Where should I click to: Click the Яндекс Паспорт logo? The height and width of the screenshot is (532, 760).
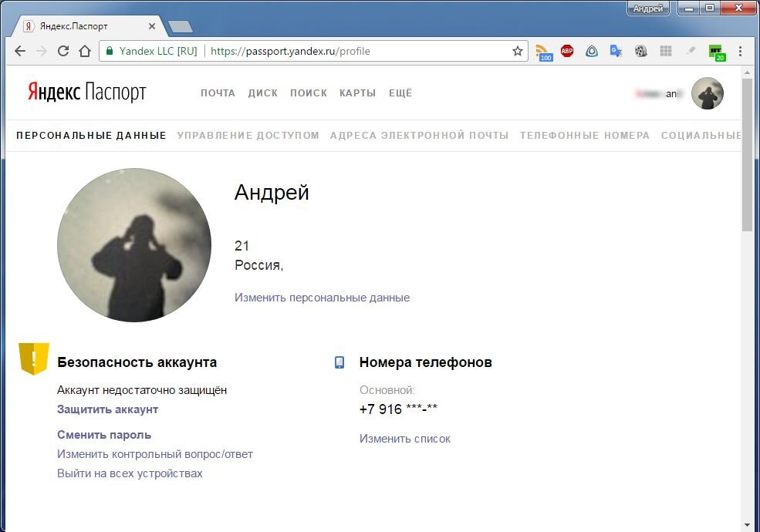[86, 92]
